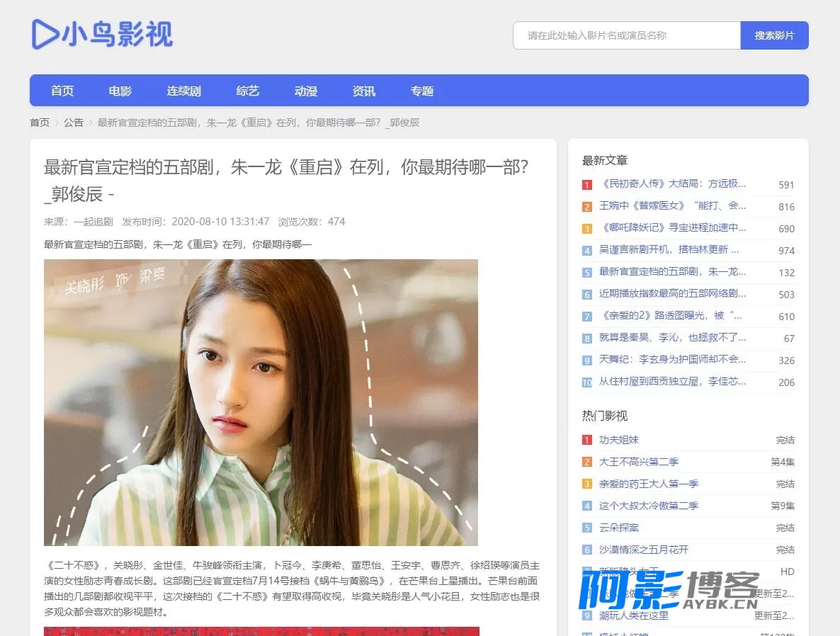
Task: Open article 《民初奇人传》大结局
Action: 672,183
